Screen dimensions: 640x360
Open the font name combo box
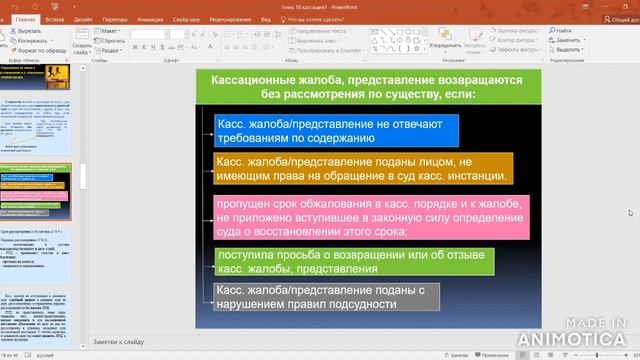coord(150,35)
